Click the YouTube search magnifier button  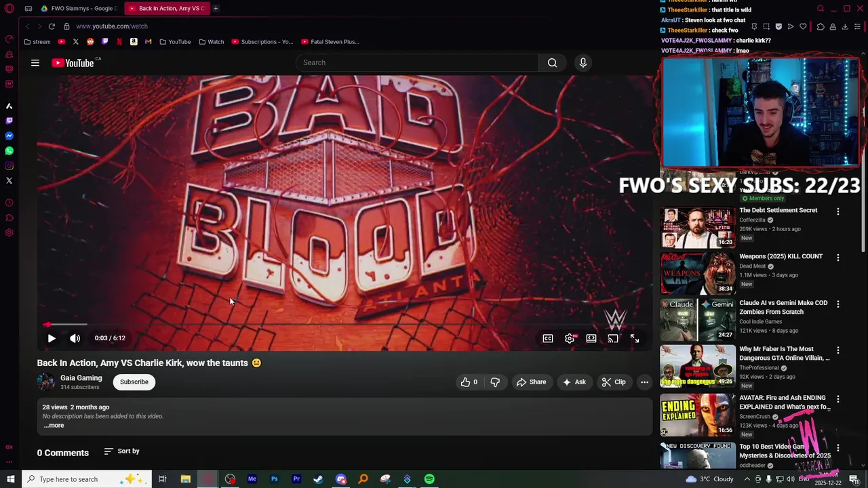[x=552, y=62]
